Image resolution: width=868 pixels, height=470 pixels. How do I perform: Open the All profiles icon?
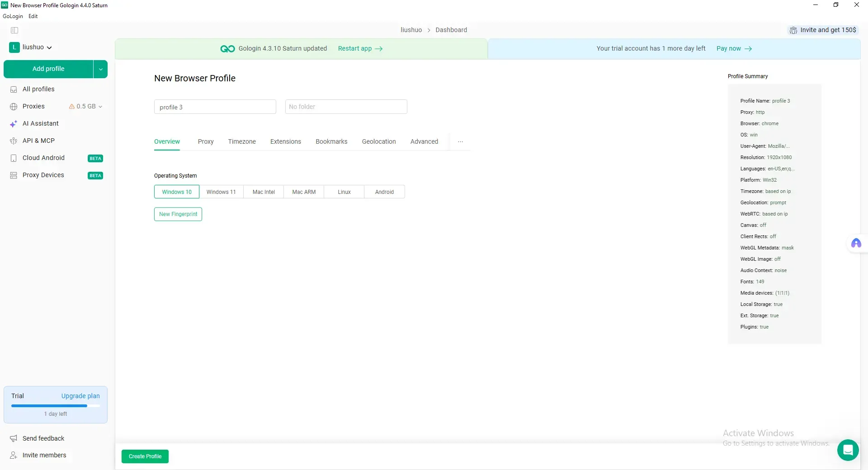14,89
